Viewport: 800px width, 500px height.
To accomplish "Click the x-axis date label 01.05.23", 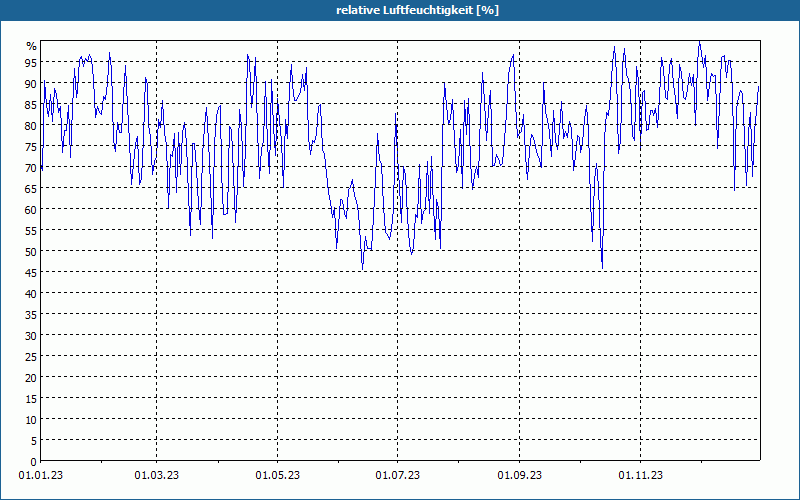I will click(278, 476).
